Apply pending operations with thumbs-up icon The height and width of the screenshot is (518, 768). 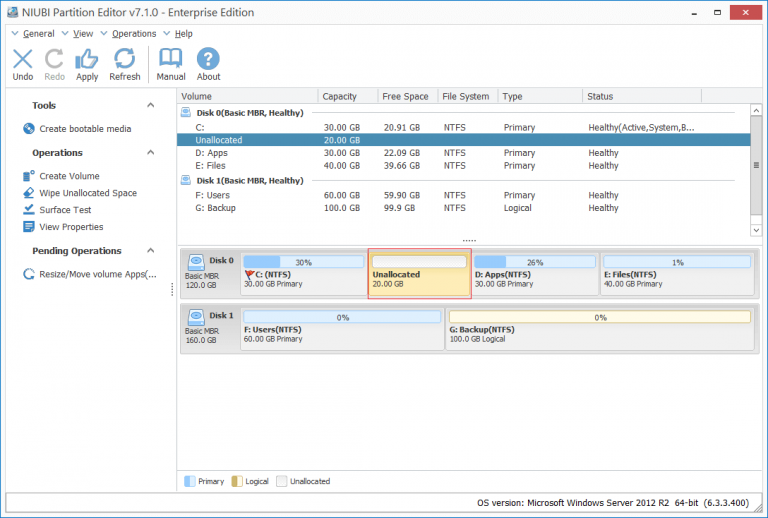[87, 59]
